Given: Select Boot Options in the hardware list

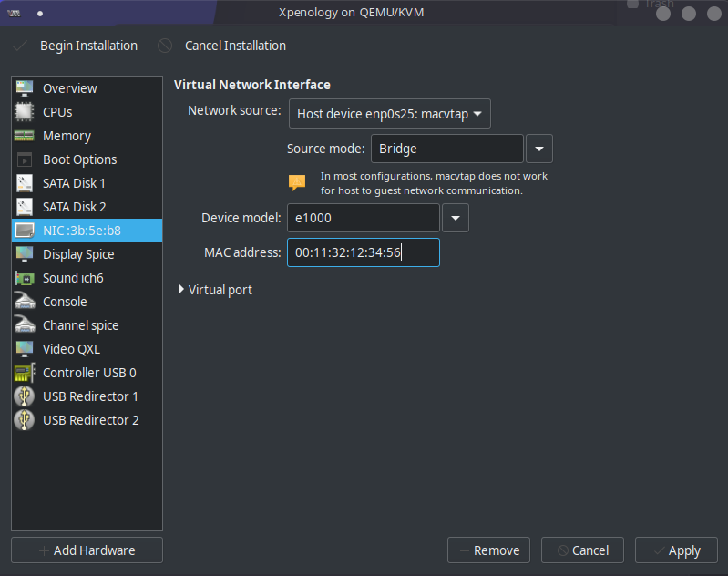Looking at the screenshot, I should (x=87, y=159).
